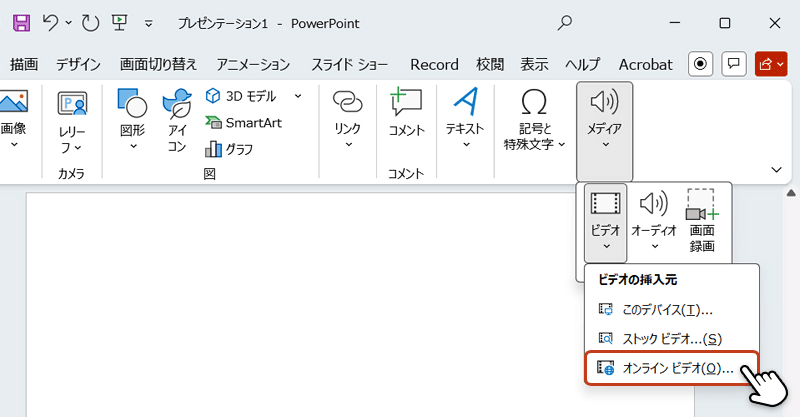The width and height of the screenshot is (800, 417).
Task: Open the Acrobat tab
Action: click(x=645, y=64)
